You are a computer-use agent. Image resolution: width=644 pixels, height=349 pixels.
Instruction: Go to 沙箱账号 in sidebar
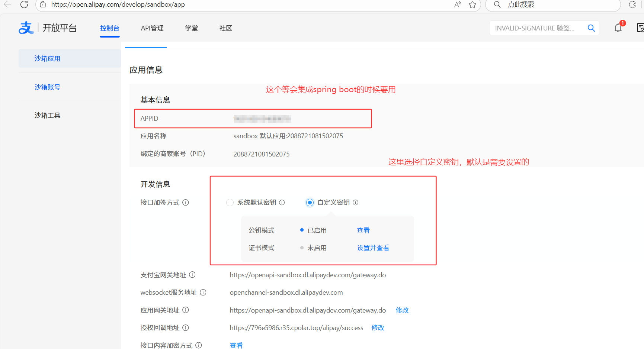point(47,87)
